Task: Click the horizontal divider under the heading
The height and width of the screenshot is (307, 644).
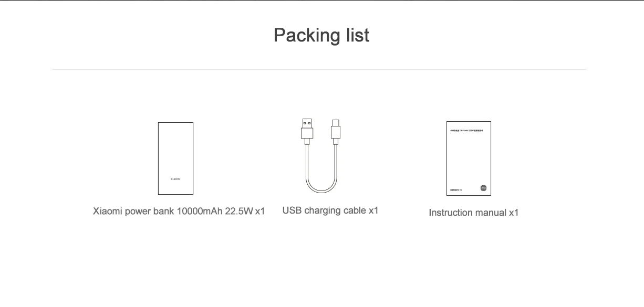Action: pos(319,69)
